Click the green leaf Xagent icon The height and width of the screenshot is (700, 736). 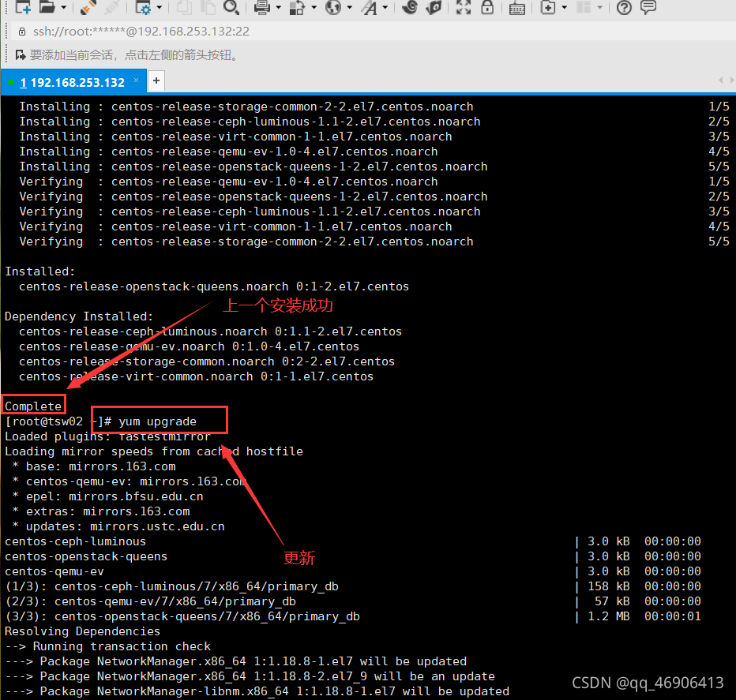[x=434, y=7]
